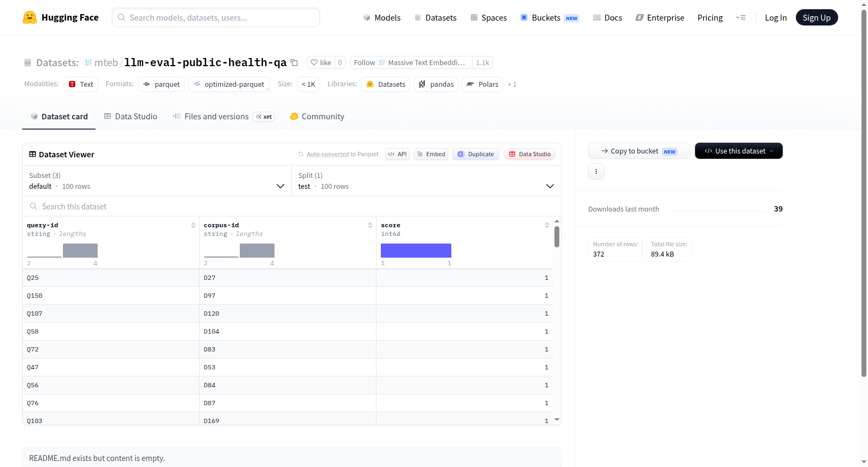Open the three-dot more options button
This screenshot has width=868, height=467.
click(596, 171)
